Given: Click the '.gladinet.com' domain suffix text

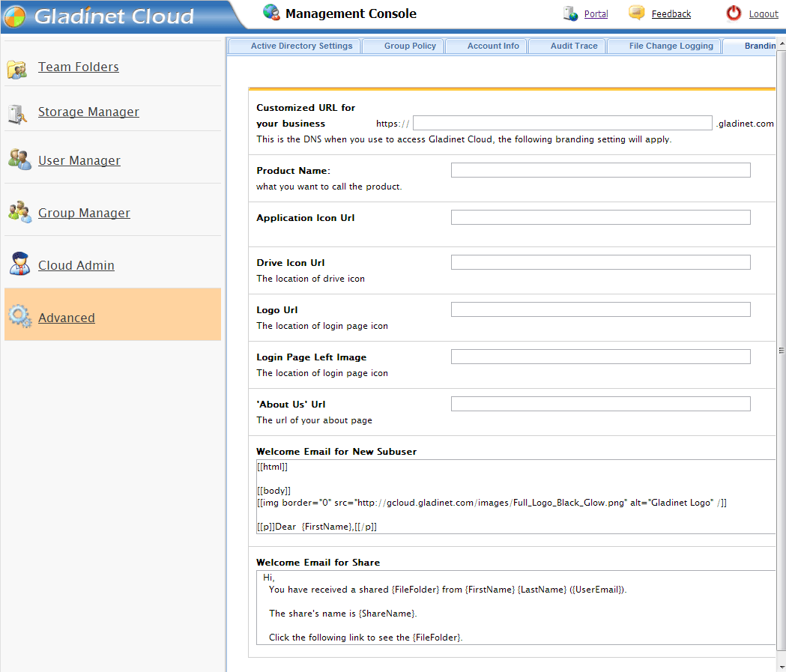Looking at the screenshot, I should 745,124.
